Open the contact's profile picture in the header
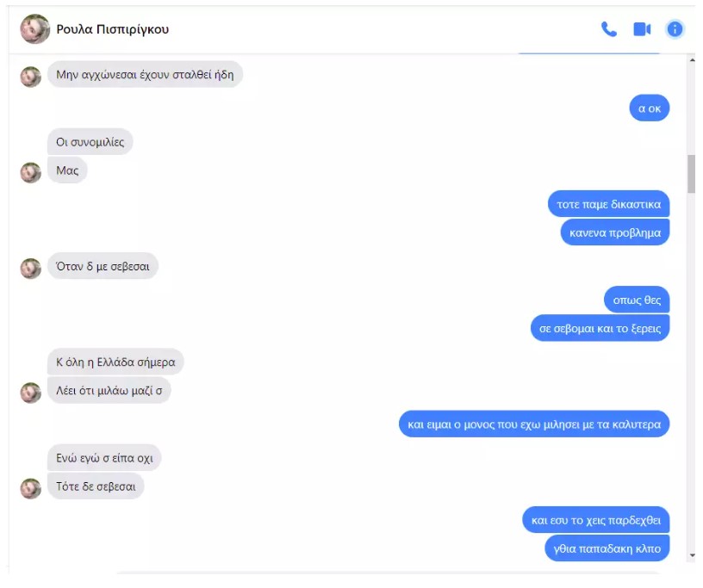The image size is (703, 588). pos(35,28)
